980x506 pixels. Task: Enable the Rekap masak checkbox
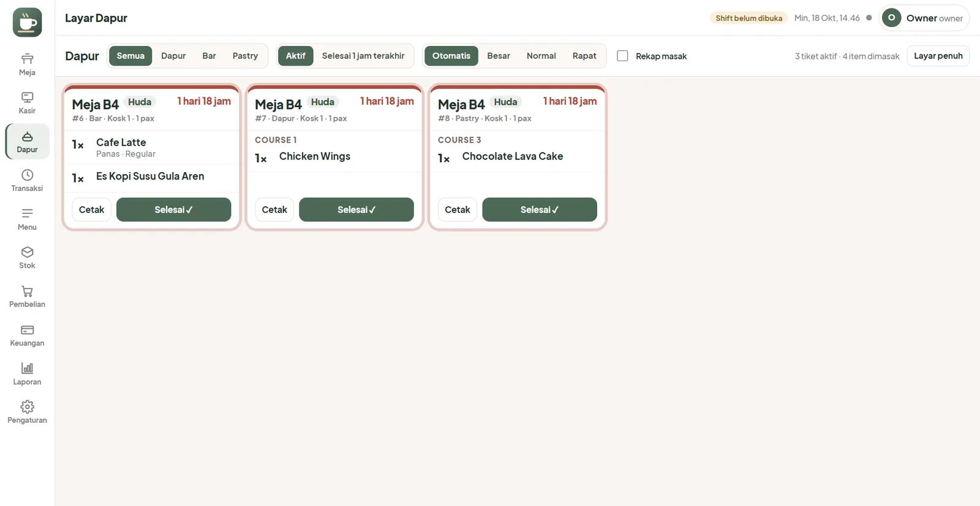click(622, 56)
